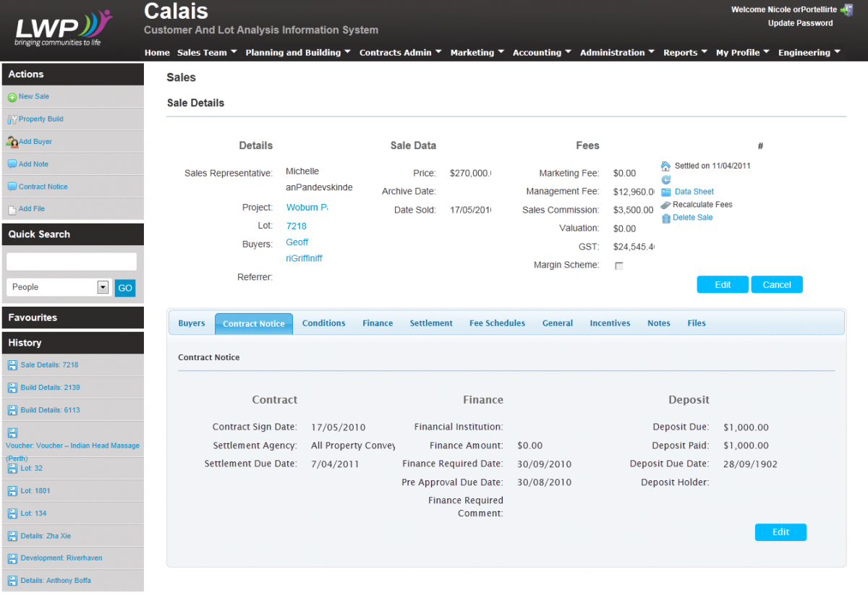Open the Lot 7218 link

click(x=297, y=226)
